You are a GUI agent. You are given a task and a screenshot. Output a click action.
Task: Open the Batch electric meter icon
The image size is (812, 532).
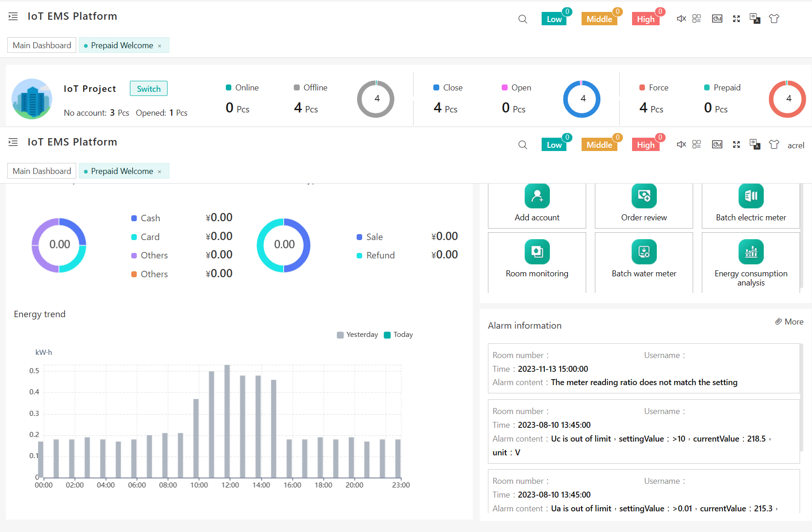(x=751, y=196)
